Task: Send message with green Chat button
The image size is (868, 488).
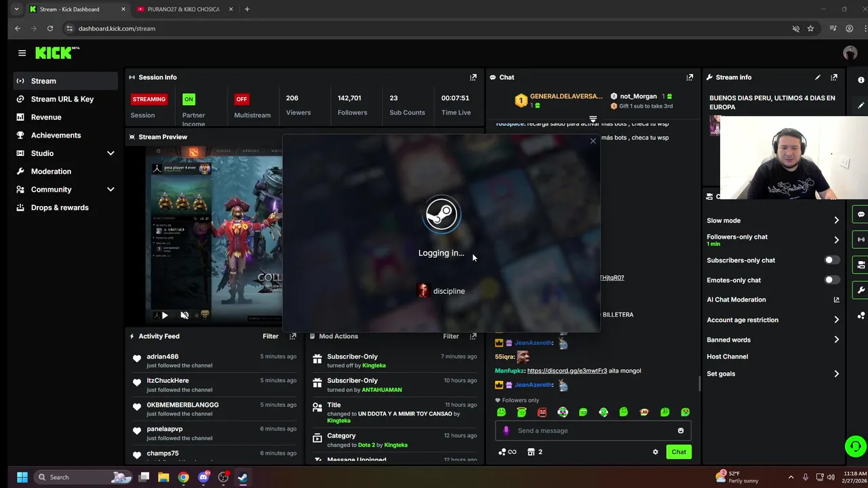Action: coord(679,452)
